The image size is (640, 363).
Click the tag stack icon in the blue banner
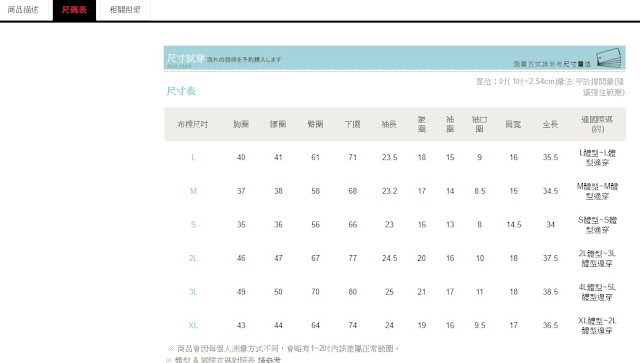[x=609, y=58]
